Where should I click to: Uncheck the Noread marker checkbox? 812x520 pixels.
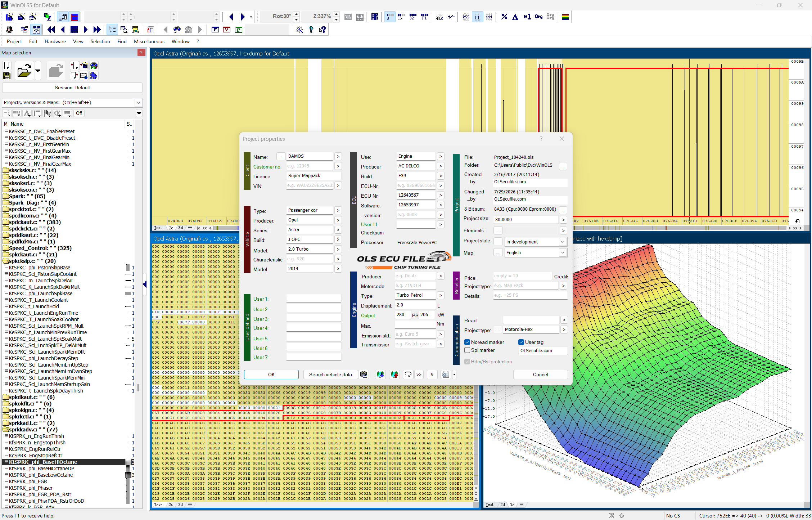pyautogui.click(x=467, y=342)
